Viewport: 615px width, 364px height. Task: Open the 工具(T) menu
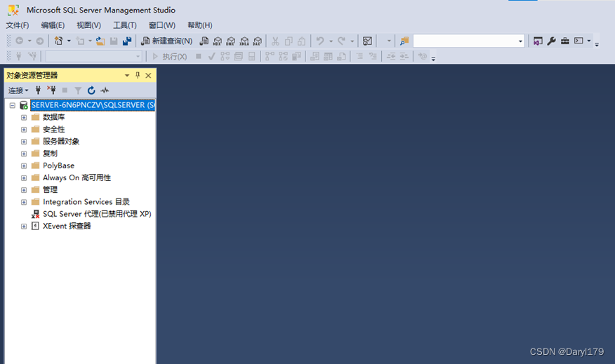pyautogui.click(x=125, y=25)
